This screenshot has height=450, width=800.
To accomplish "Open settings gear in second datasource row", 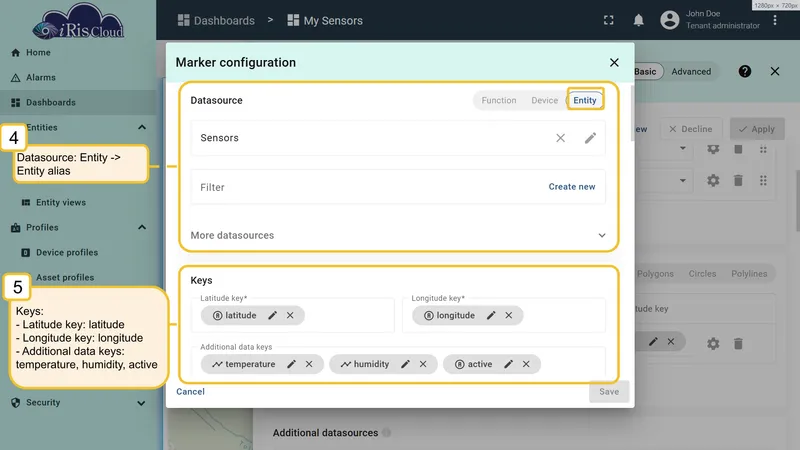I will click(713, 181).
